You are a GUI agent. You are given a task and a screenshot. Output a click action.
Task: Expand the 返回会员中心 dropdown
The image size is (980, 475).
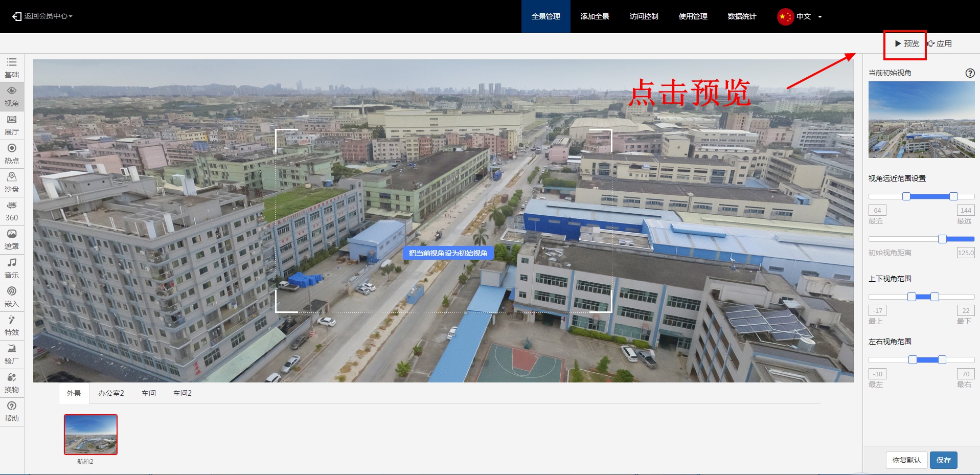click(43, 16)
